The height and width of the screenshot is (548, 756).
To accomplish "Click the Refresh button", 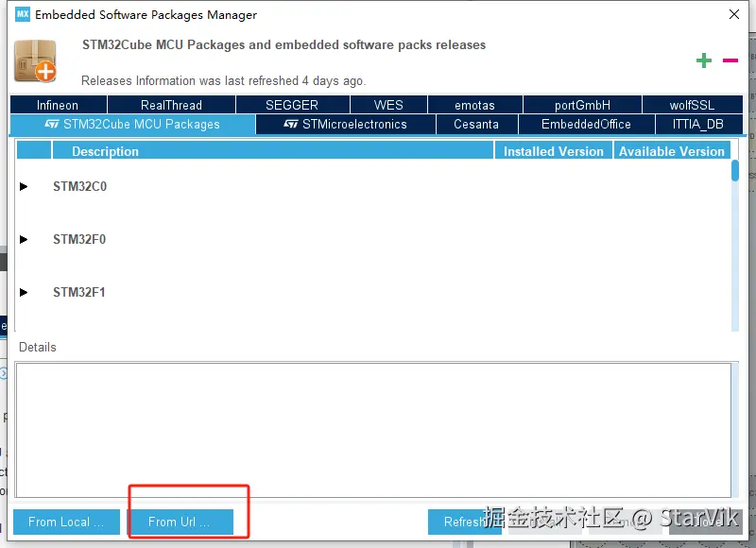I will 465,522.
